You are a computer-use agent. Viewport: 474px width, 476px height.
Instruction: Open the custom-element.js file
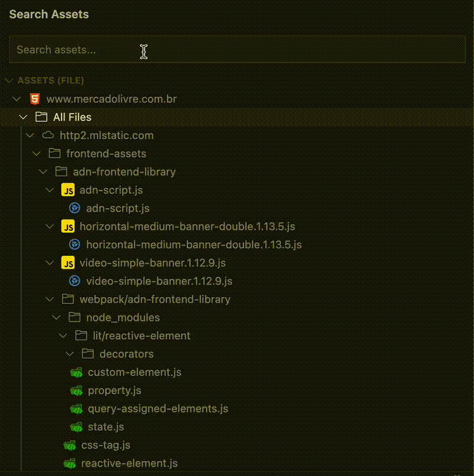click(x=134, y=372)
